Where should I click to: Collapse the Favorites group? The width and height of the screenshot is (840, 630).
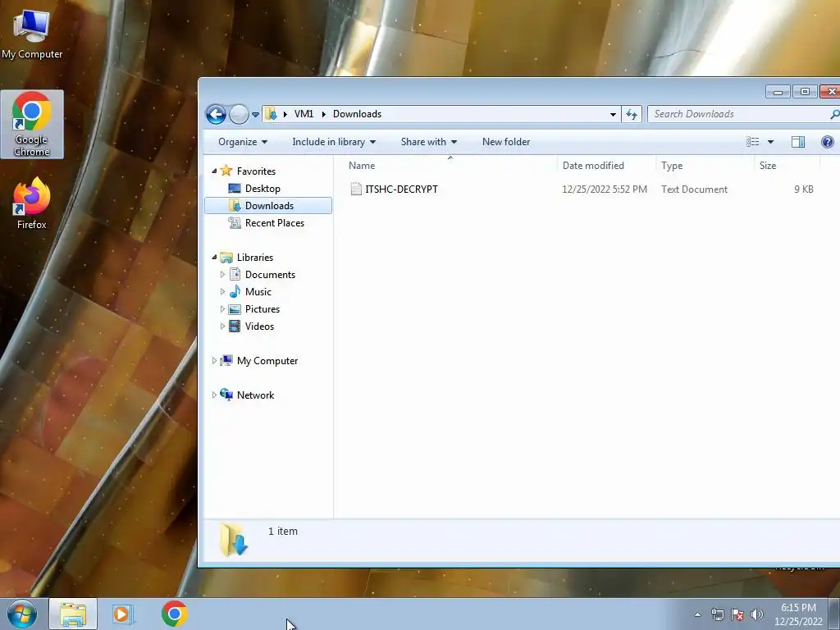[214, 171]
